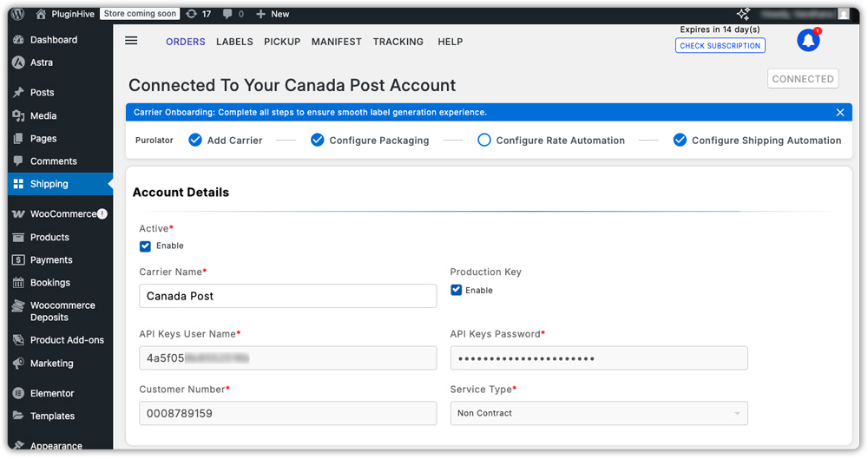Open the Service Type dropdown
This screenshot has height=459, width=868.
pyautogui.click(x=599, y=413)
